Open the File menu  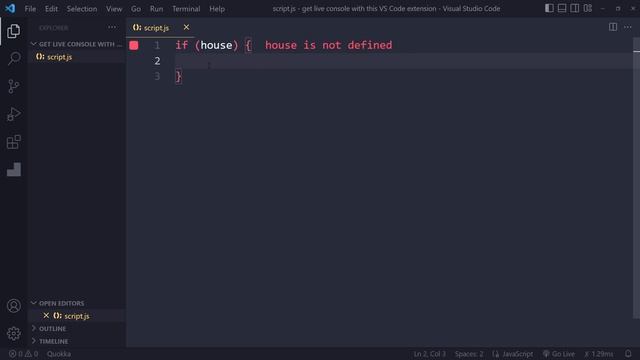click(x=30, y=9)
